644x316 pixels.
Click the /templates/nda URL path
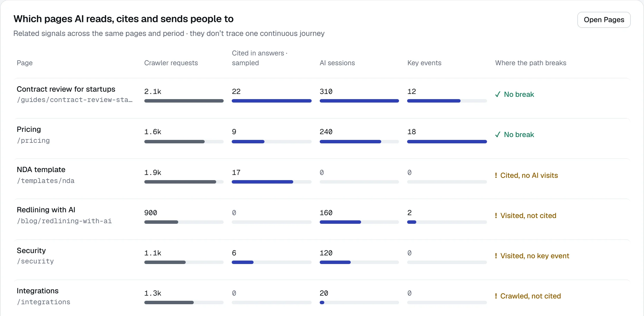point(45,181)
